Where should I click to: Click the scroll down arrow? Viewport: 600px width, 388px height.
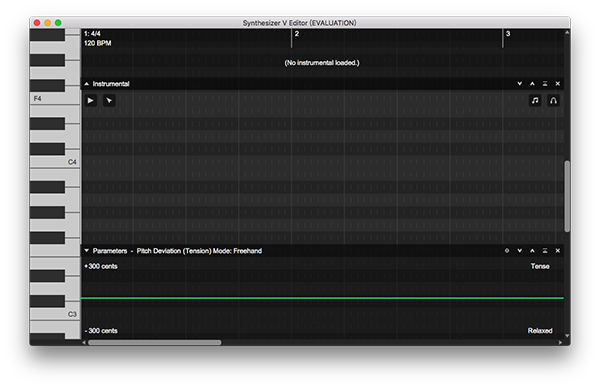click(567, 336)
